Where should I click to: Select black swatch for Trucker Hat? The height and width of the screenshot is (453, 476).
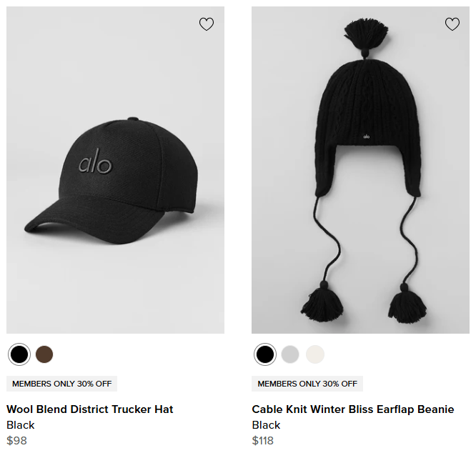19,354
